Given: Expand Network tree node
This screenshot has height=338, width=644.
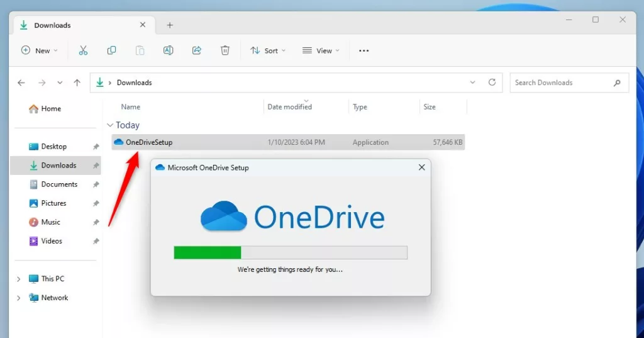Looking at the screenshot, I should [18, 298].
